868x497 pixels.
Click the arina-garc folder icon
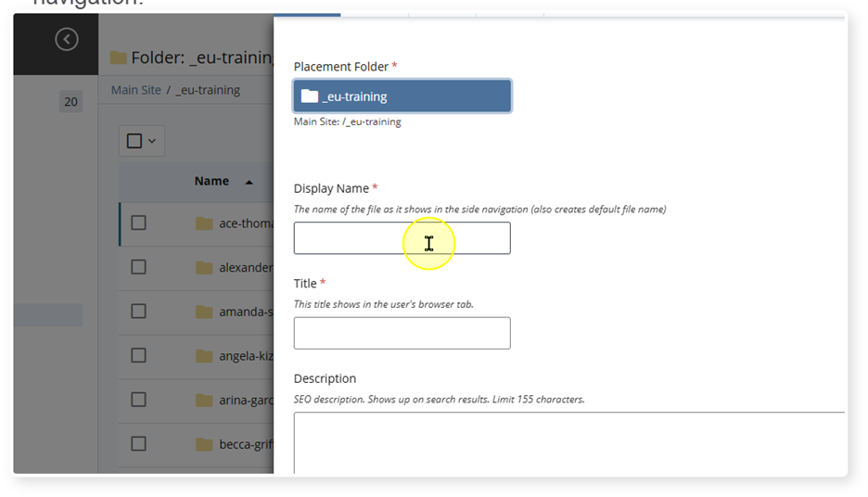coord(204,401)
